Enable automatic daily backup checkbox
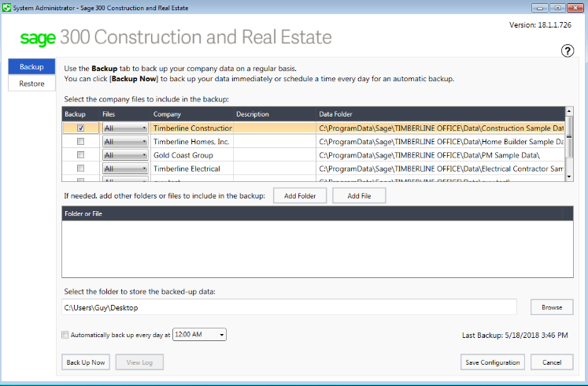 pos(65,335)
